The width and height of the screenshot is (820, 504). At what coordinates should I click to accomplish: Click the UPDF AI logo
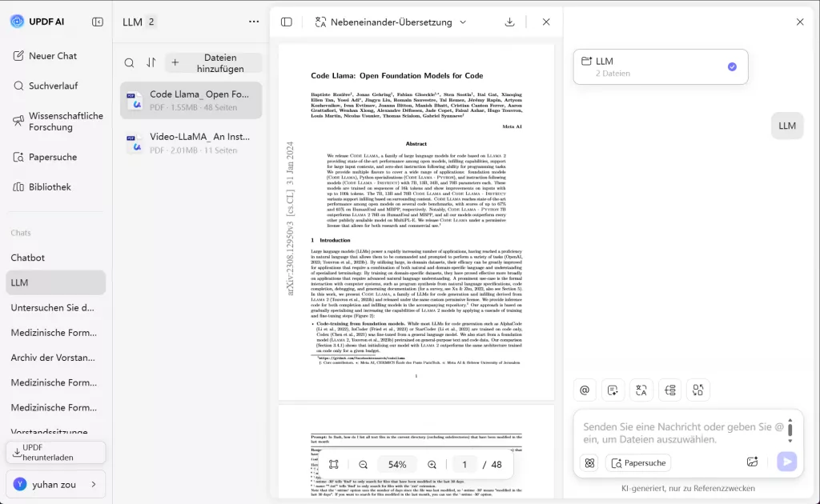18,22
